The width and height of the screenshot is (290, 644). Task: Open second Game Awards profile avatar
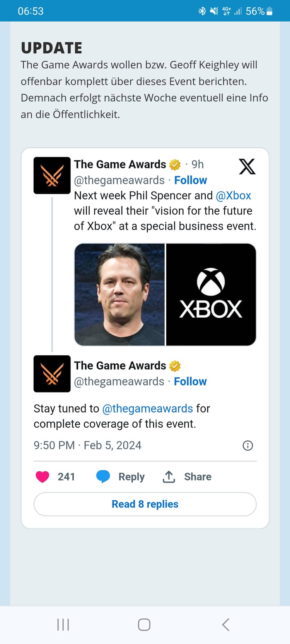tap(52, 374)
